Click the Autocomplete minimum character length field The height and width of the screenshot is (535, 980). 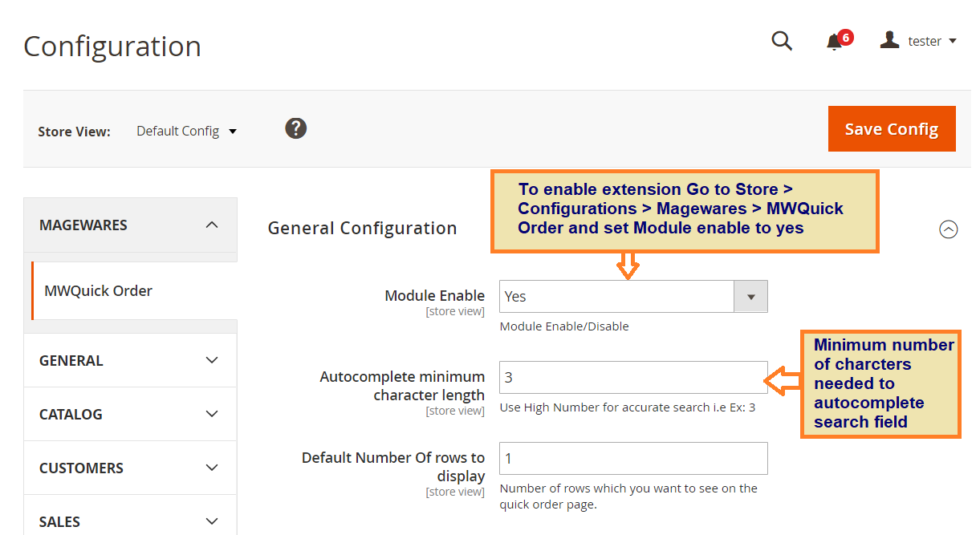pos(632,377)
